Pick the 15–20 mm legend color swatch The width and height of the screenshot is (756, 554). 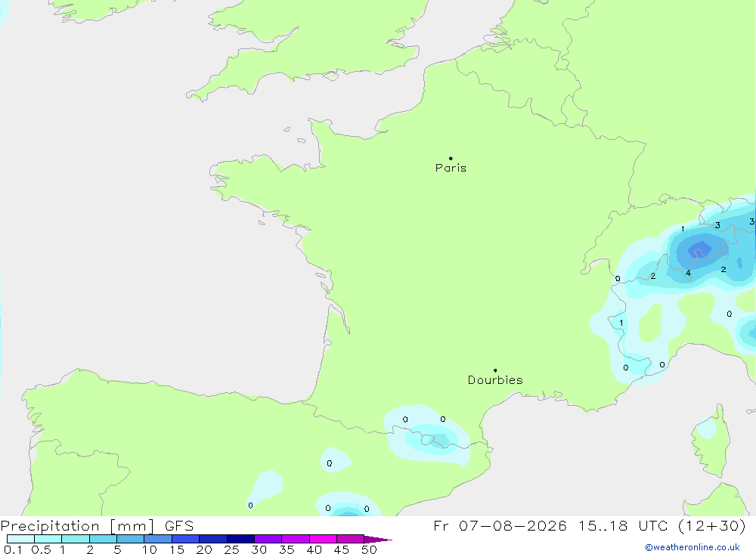[186, 539]
